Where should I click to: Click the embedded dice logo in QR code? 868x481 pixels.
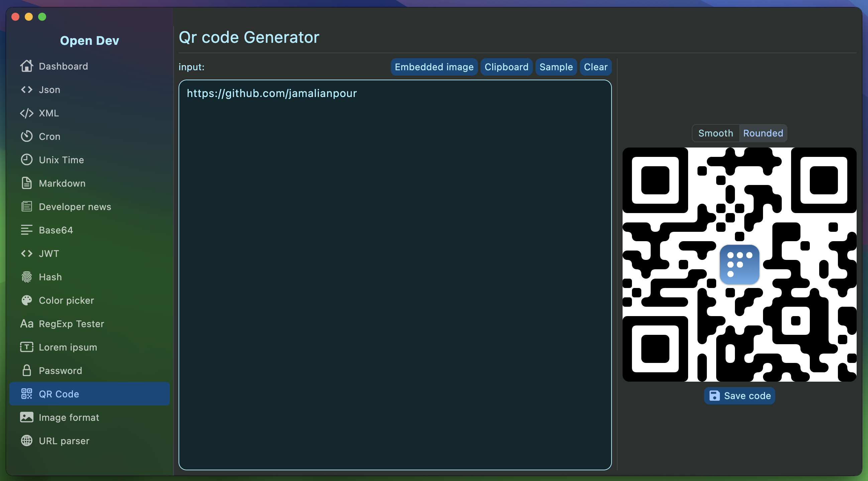740,265
